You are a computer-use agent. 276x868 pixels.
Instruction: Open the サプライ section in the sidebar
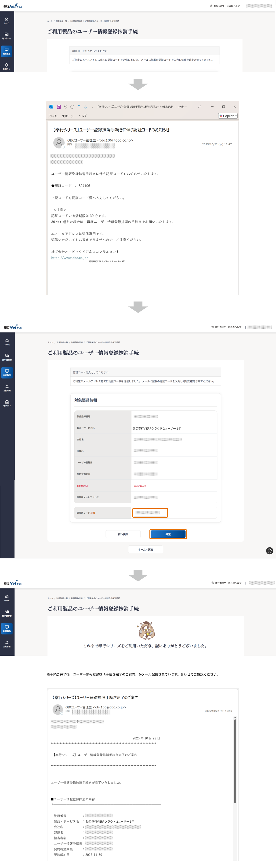7,403
